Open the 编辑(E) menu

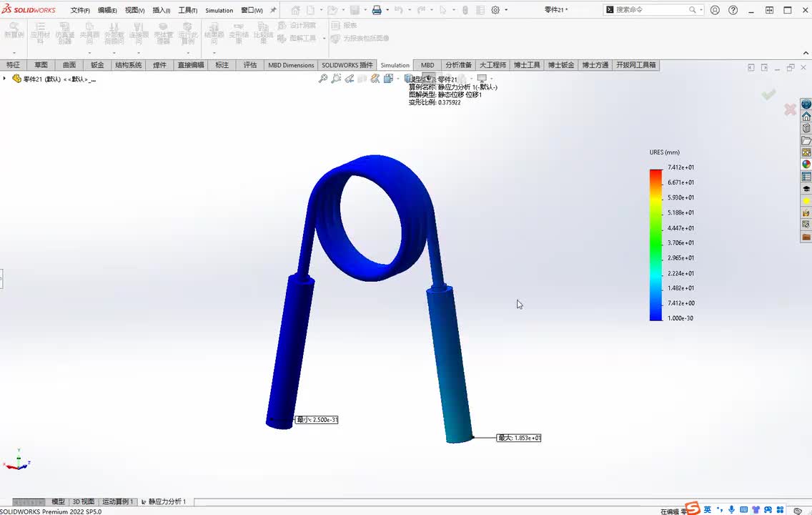point(107,10)
